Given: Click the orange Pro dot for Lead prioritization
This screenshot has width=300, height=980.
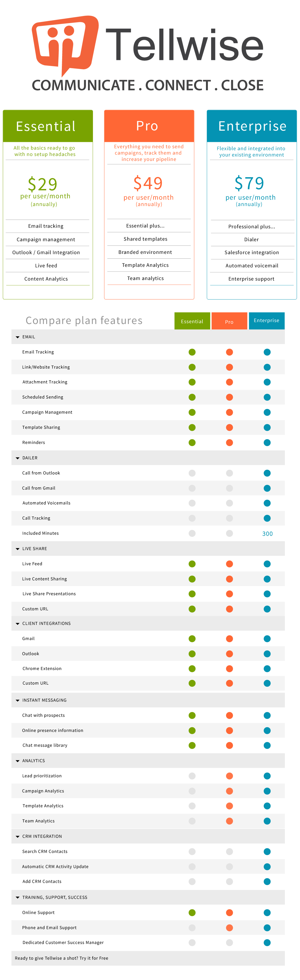Looking at the screenshot, I should (x=229, y=776).
